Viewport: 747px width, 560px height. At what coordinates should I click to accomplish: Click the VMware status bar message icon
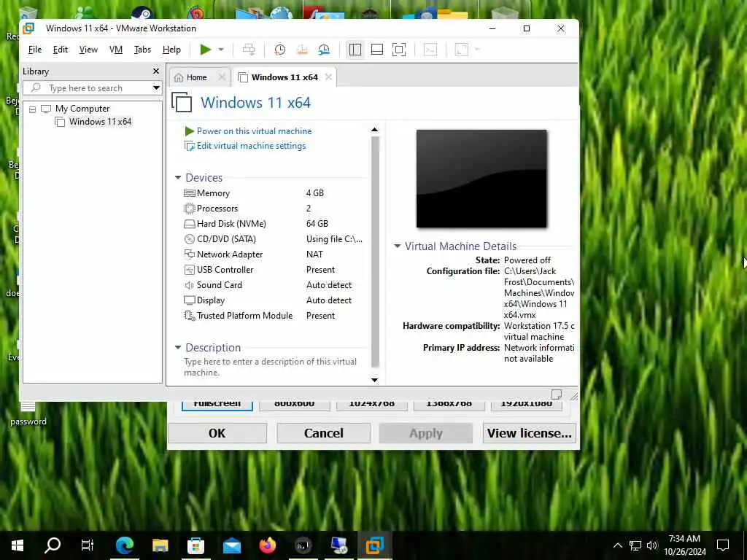click(x=557, y=394)
